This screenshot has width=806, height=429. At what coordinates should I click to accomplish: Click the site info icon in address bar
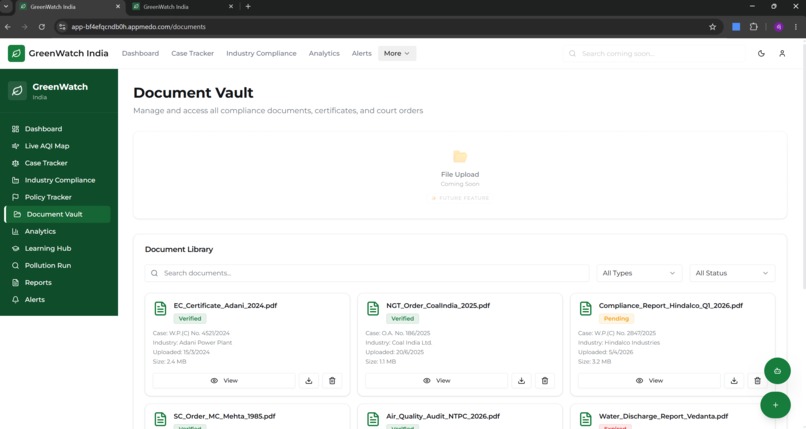[x=62, y=27]
